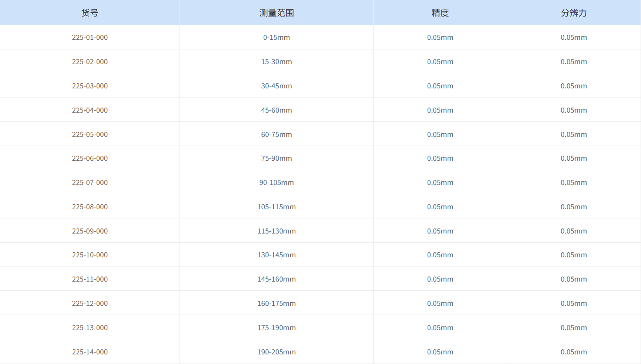Click the 190-205mm measurement range cell
This screenshot has width=641, height=364.
click(277, 352)
